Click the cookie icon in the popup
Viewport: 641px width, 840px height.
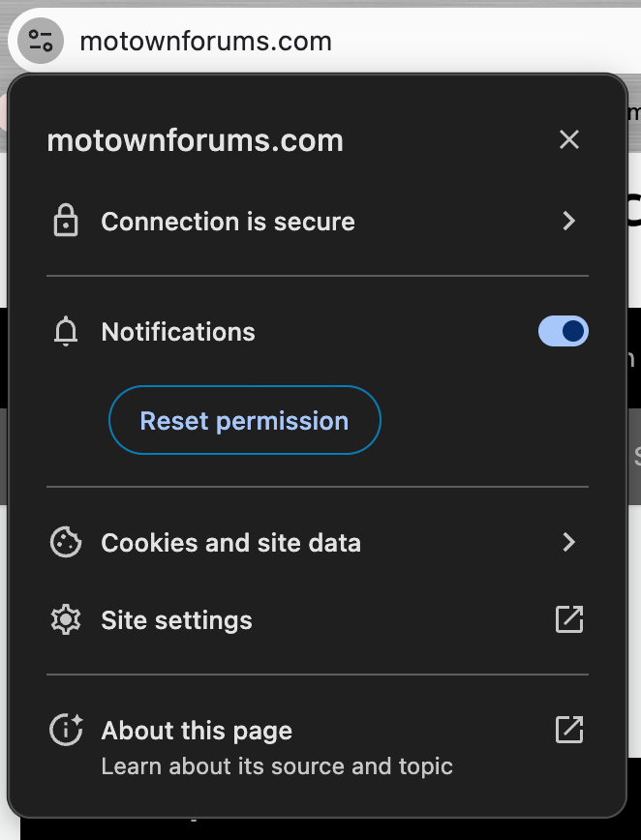pos(65,542)
